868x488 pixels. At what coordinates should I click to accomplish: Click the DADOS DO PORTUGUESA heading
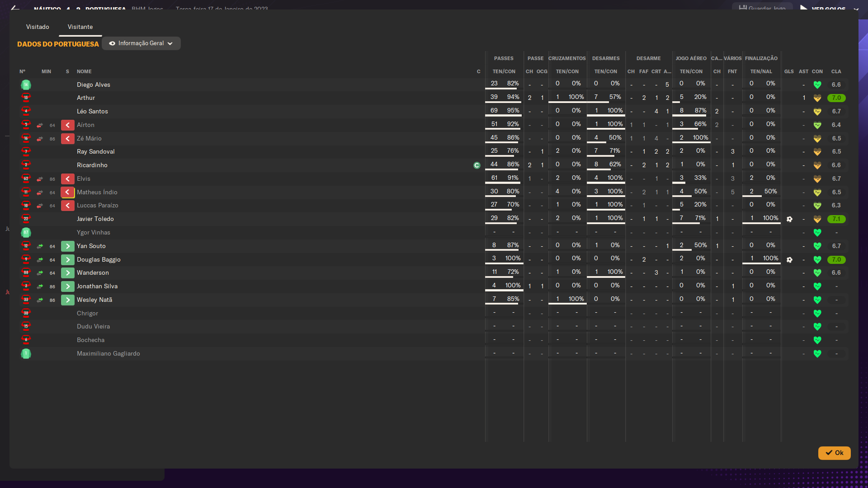pyautogui.click(x=58, y=44)
